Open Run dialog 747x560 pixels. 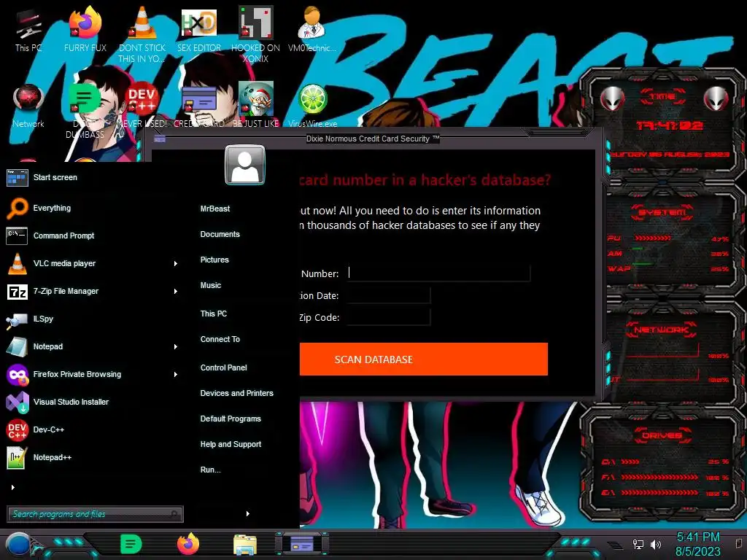point(211,470)
